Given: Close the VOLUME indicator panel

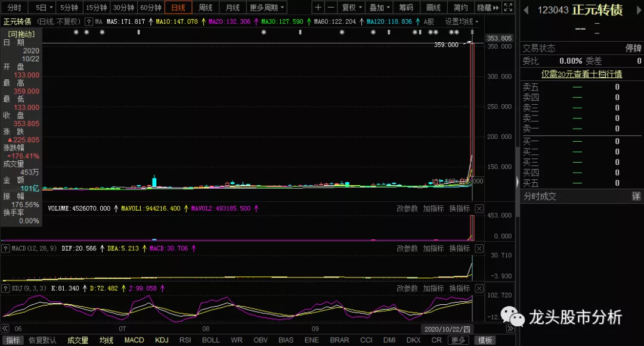Looking at the screenshot, I should tap(479, 208).
